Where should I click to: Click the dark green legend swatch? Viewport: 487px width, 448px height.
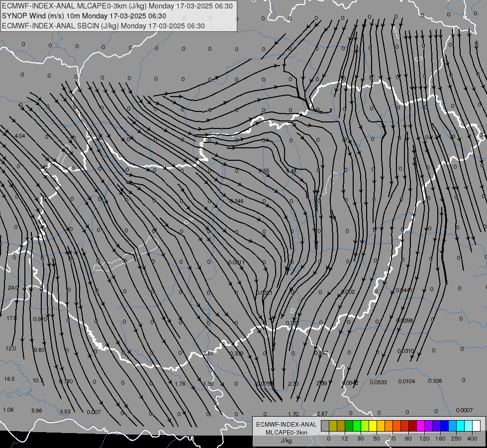tap(349, 426)
